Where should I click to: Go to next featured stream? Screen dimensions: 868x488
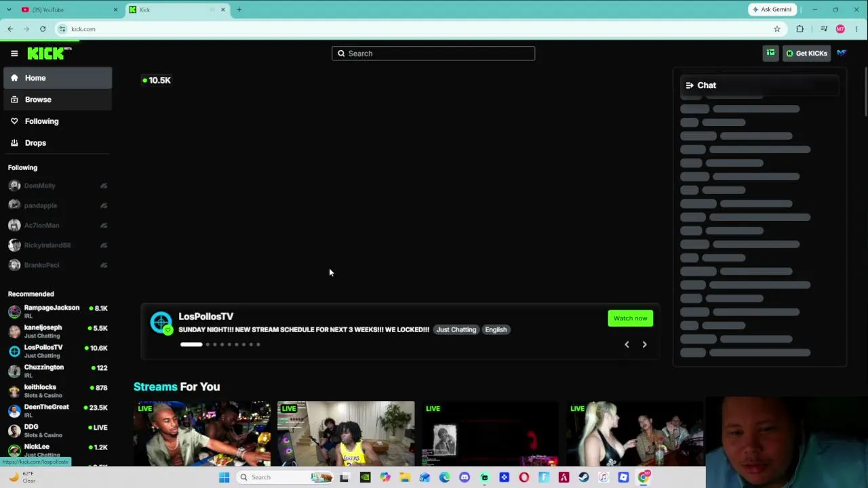(x=644, y=344)
